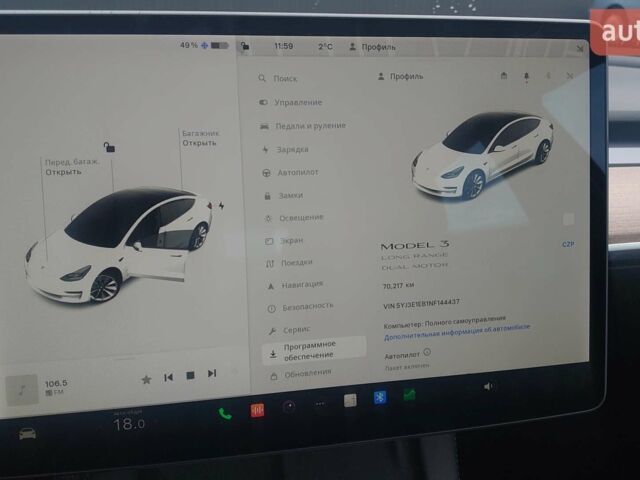The image size is (640, 480).
Task: Tap VIN number text
Action: coord(422,304)
